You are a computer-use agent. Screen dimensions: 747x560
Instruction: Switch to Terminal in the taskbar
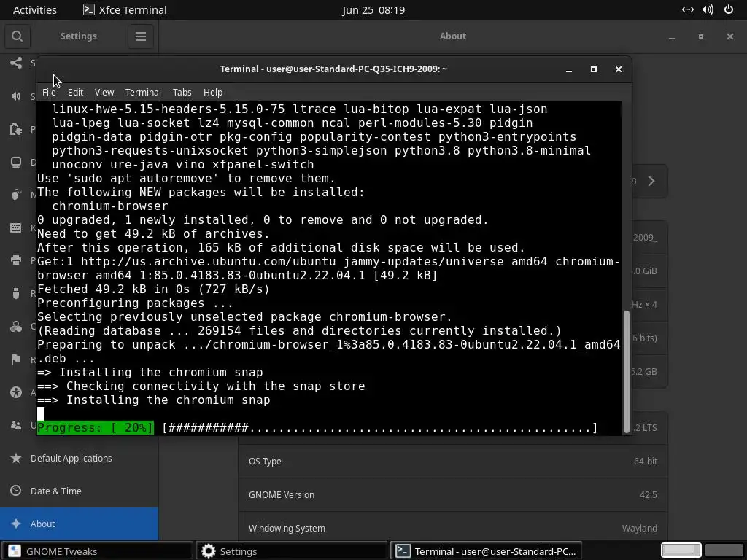486,551
